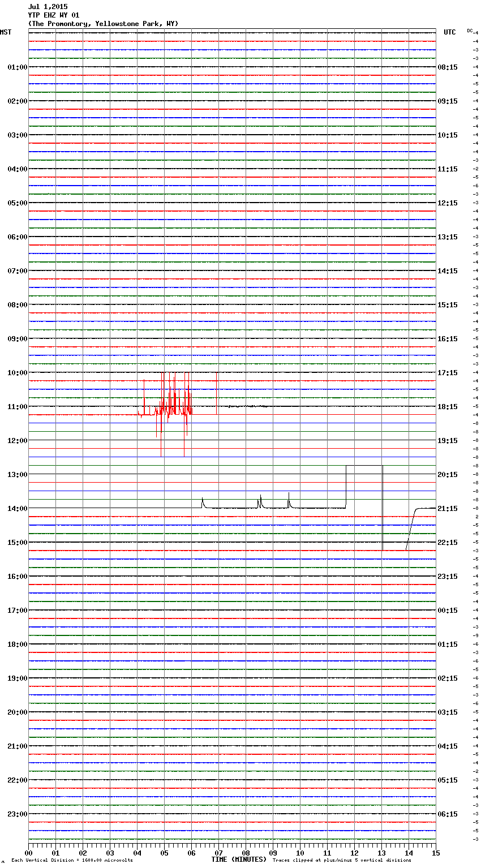This screenshot has width=481, height=868.
Task: Select the 01:00 MST hour label
Action: [18, 67]
